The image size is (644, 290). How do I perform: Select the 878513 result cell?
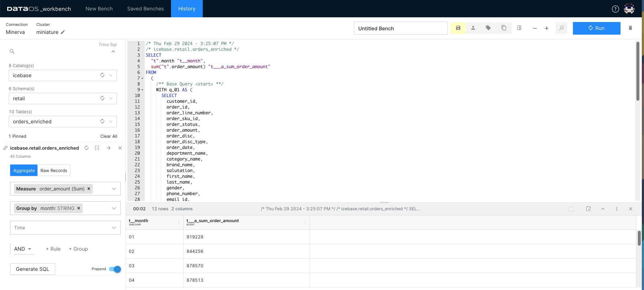[246, 280]
